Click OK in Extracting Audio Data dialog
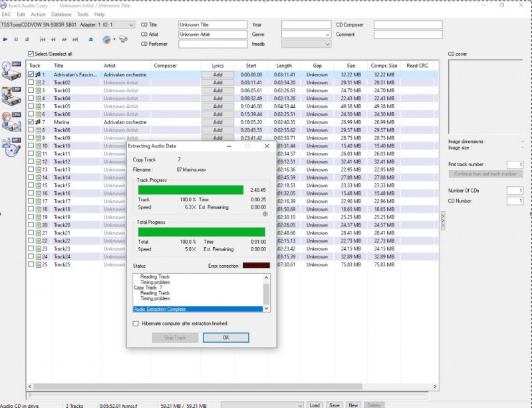 tap(225, 338)
